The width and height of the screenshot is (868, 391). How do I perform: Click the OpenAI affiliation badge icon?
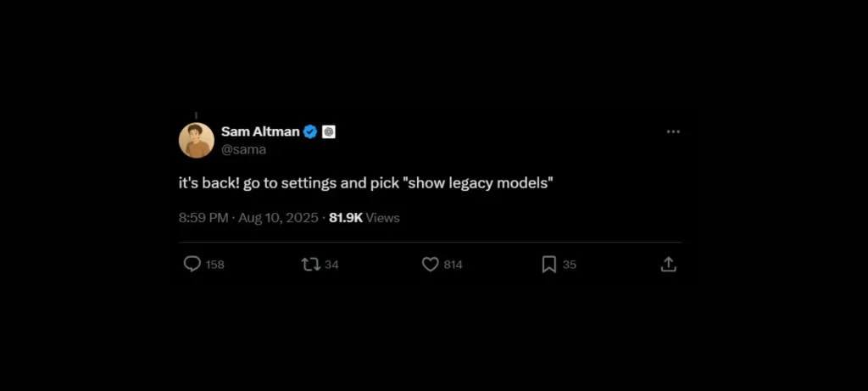[329, 131]
